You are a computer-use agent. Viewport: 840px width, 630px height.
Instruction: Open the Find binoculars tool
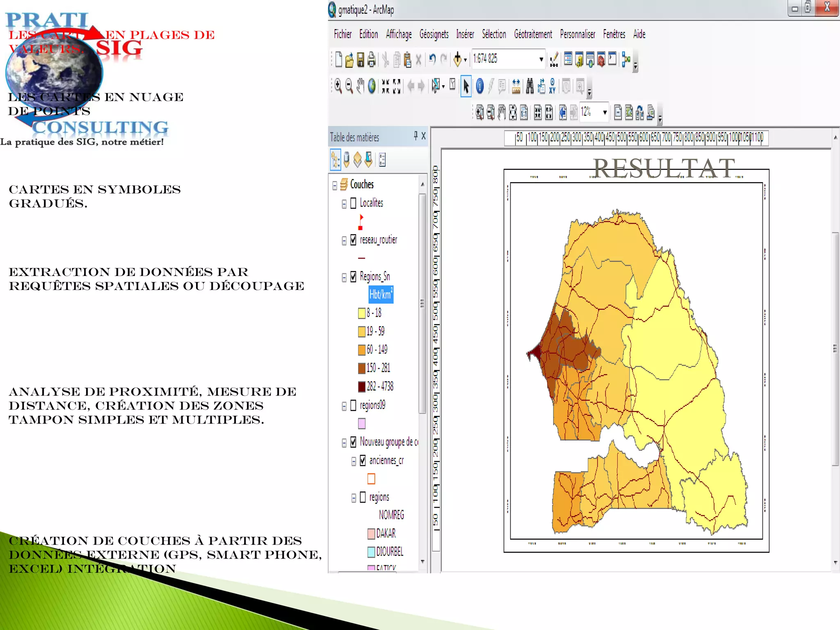pyautogui.click(x=530, y=86)
